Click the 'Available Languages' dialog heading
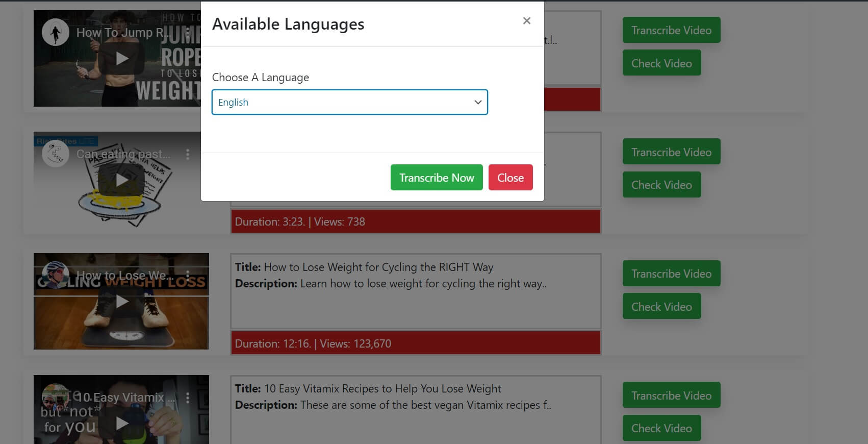This screenshot has height=444, width=868. point(288,24)
